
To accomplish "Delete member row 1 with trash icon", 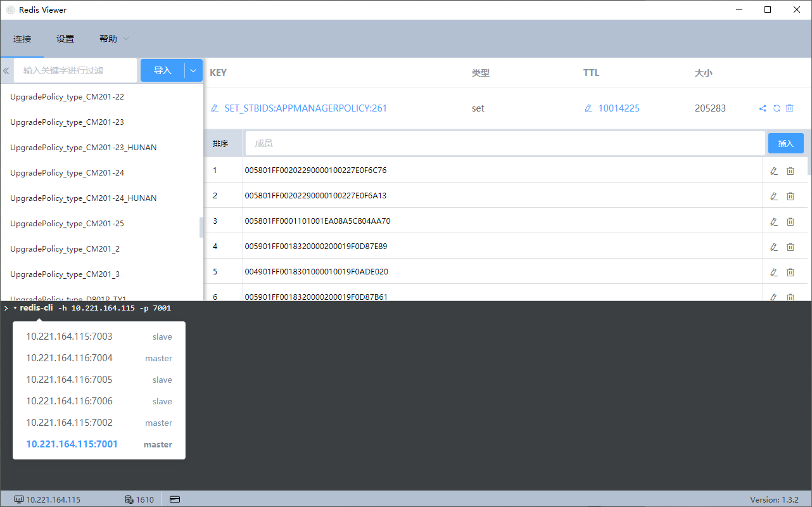I will click(x=790, y=170).
